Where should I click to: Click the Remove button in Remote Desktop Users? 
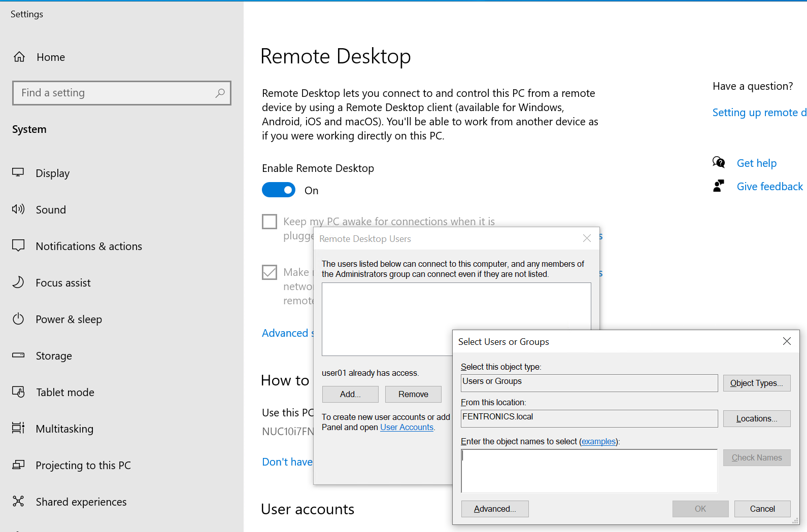click(413, 394)
